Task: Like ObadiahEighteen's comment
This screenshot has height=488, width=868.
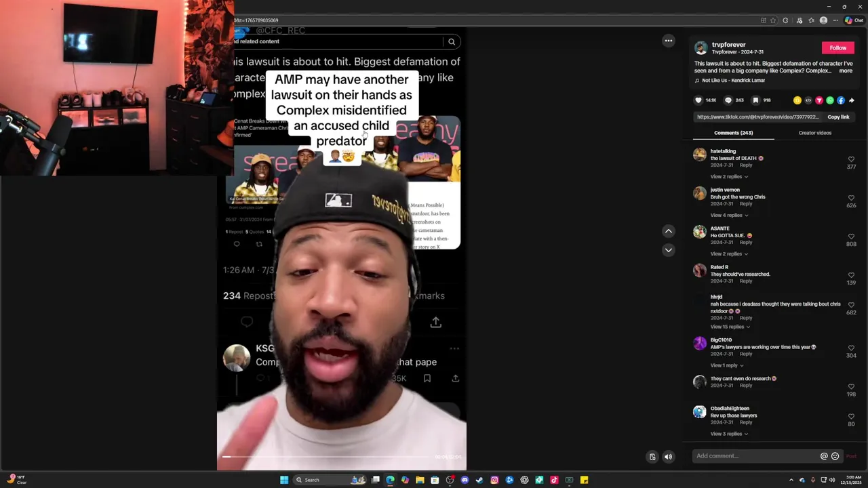Action: (851, 417)
